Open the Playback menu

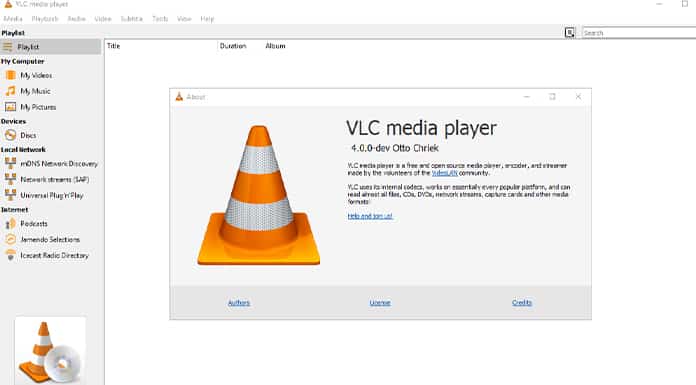click(45, 19)
